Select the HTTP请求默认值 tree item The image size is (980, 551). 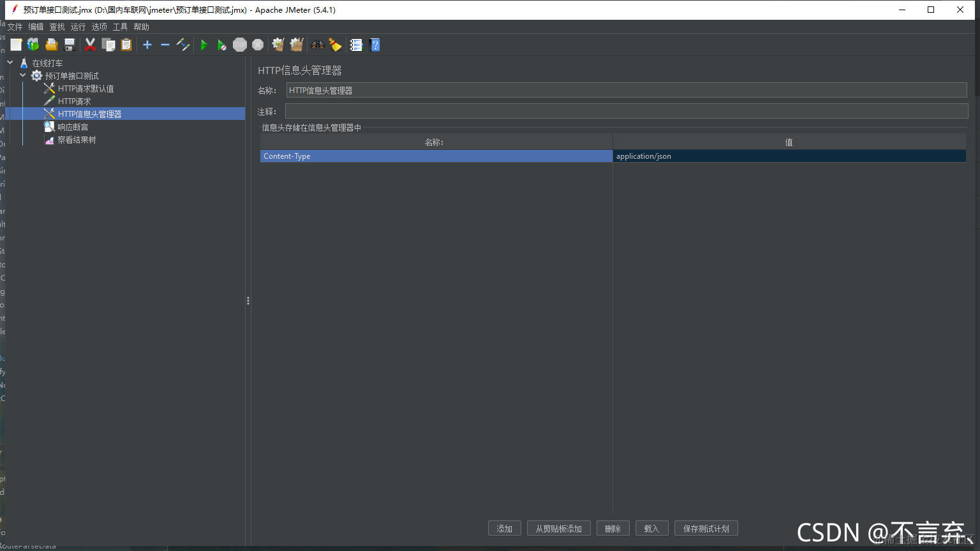pos(86,89)
